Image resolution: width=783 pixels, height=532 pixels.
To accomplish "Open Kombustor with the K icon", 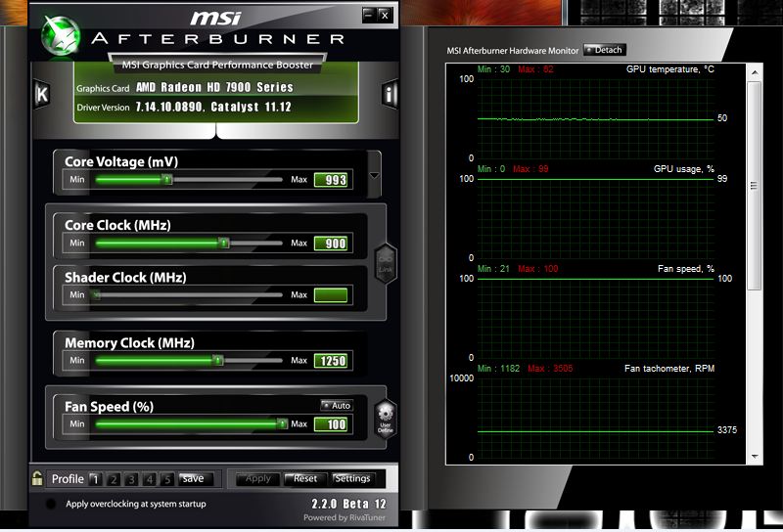I will coord(42,94).
